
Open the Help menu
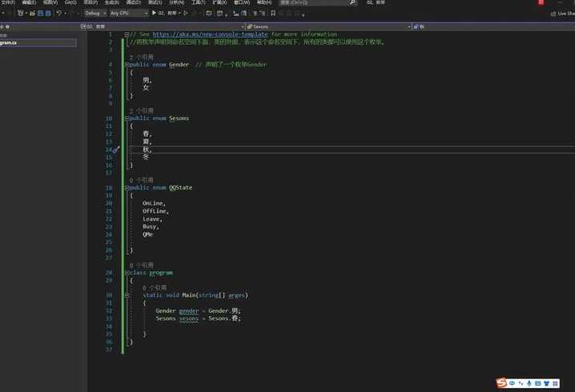pyautogui.click(x=264, y=2)
